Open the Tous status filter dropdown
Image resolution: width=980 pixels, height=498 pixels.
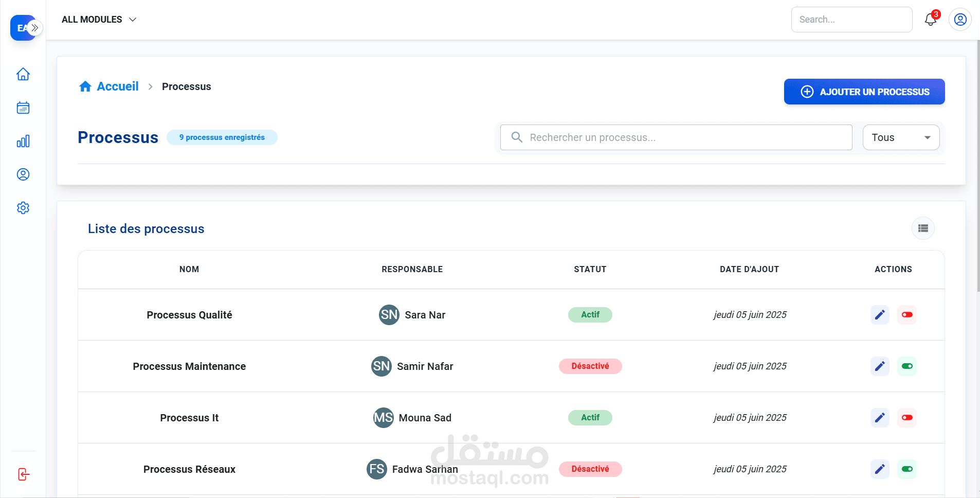[901, 137]
